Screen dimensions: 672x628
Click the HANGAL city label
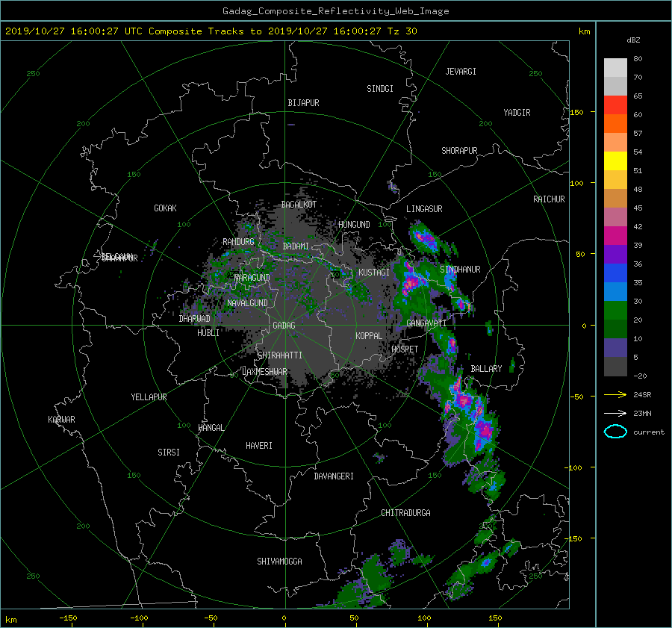pos(211,428)
